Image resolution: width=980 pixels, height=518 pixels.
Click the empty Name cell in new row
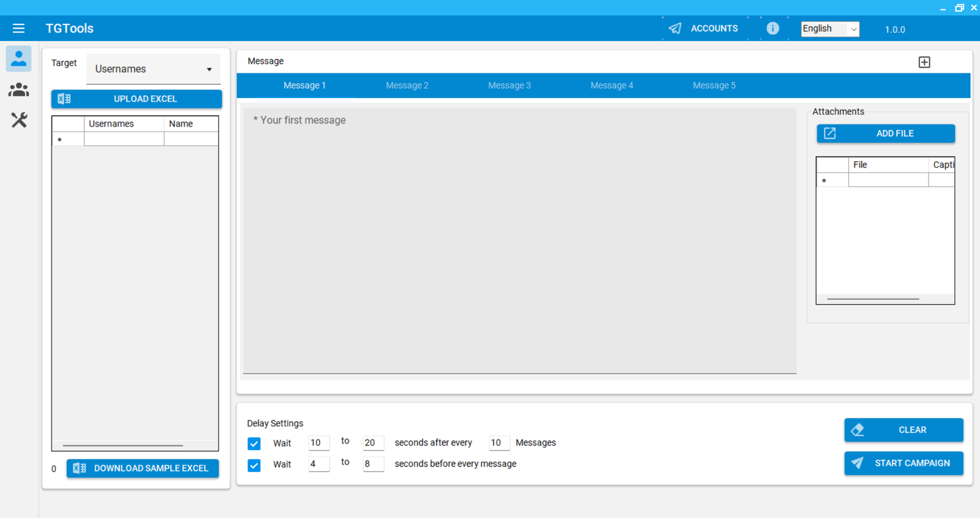[x=191, y=139]
